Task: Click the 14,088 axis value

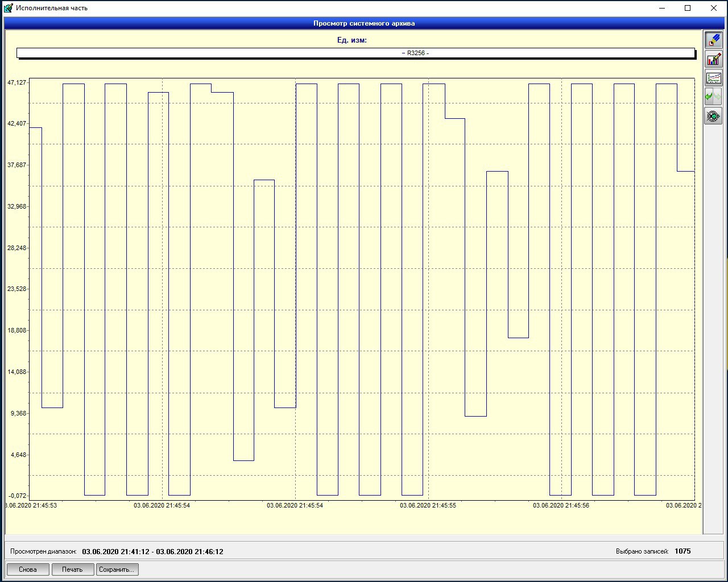Action: pyautogui.click(x=16, y=372)
